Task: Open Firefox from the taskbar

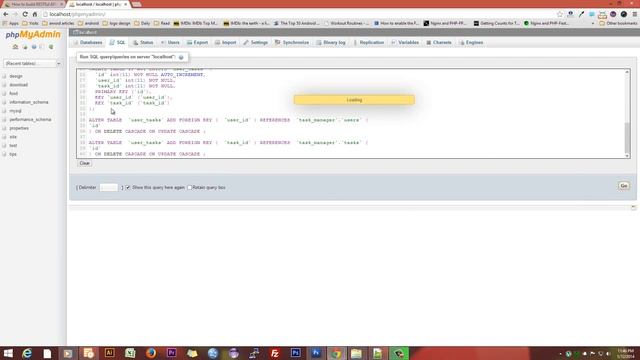Action: coord(151,353)
